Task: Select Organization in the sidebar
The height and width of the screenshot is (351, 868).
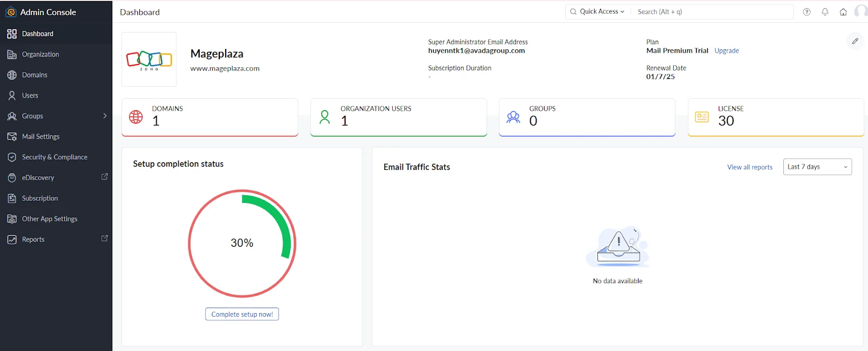Action: (40, 54)
